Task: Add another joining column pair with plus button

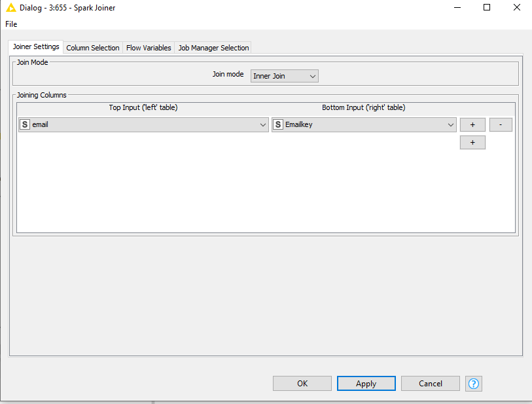Action: point(472,124)
